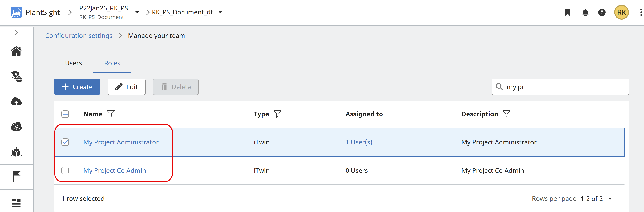Click the Description column filter icon

pyautogui.click(x=506, y=114)
